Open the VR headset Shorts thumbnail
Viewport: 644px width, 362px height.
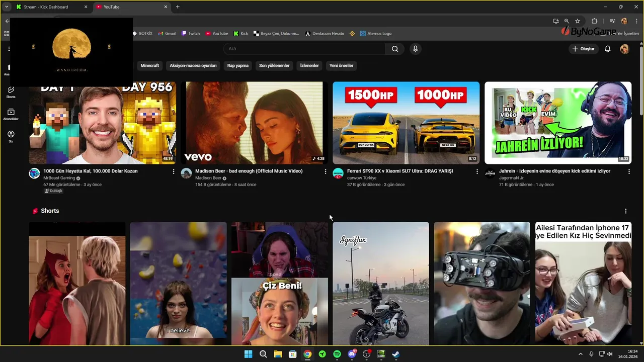pyautogui.click(x=482, y=284)
